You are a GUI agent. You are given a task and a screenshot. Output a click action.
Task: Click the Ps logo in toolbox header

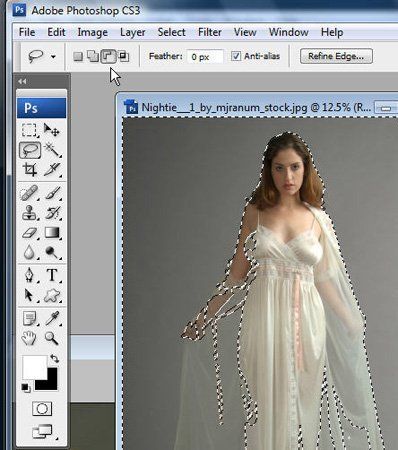[41, 108]
